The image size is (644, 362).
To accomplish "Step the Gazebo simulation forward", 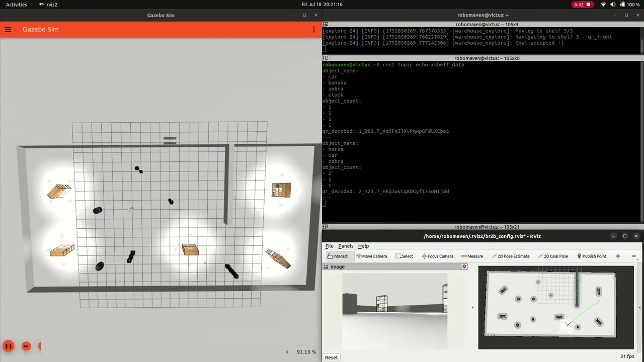I will pos(26,346).
